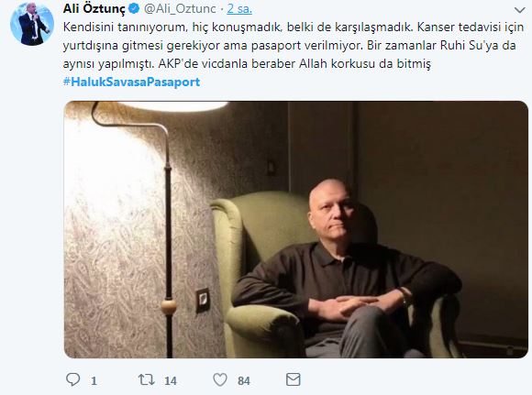This screenshot has width=532, height=395.
Task: Open the #HalukSavasaPasaport hashtag
Action: (132, 82)
